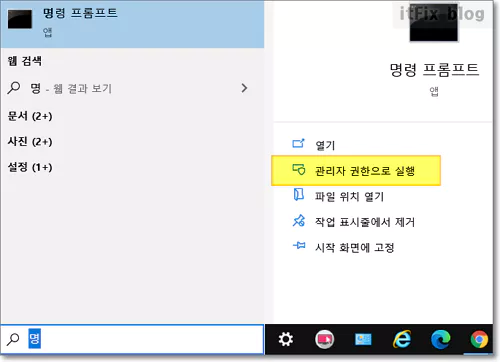This screenshot has height=362, width=500.
Task: Click the unpin icon beside 작업 표시줄에서 제거
Action: coord(299,220)
